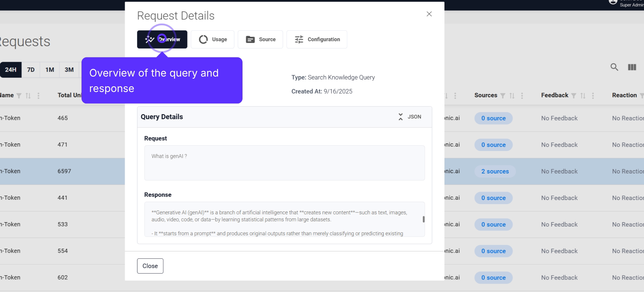Switch to the Usage tab
644x292 pixels.
click(213, 40)
